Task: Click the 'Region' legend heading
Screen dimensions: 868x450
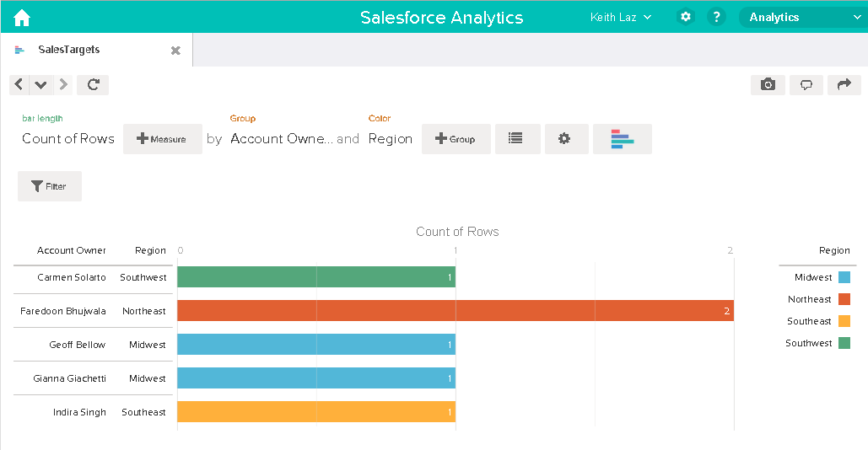Action: 834,250
